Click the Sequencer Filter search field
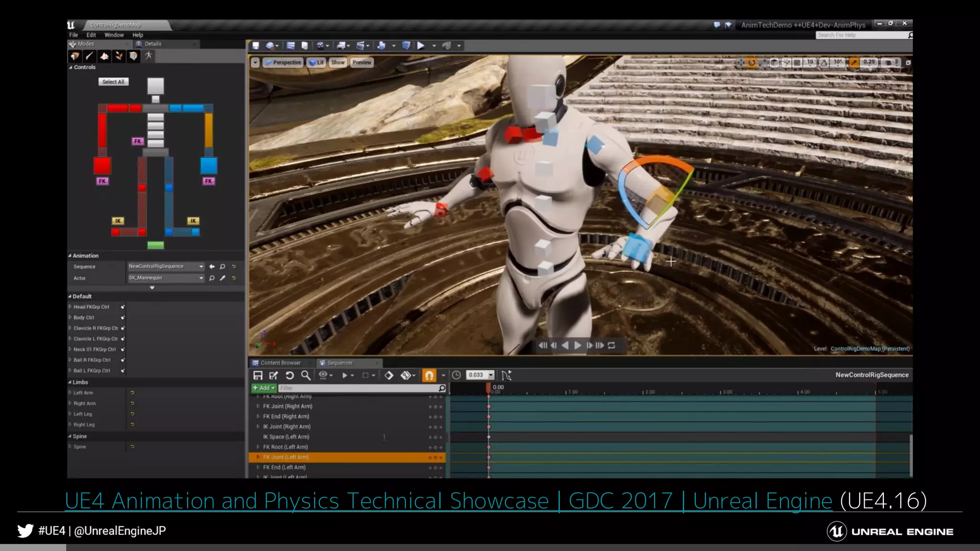 pos(362,388)
